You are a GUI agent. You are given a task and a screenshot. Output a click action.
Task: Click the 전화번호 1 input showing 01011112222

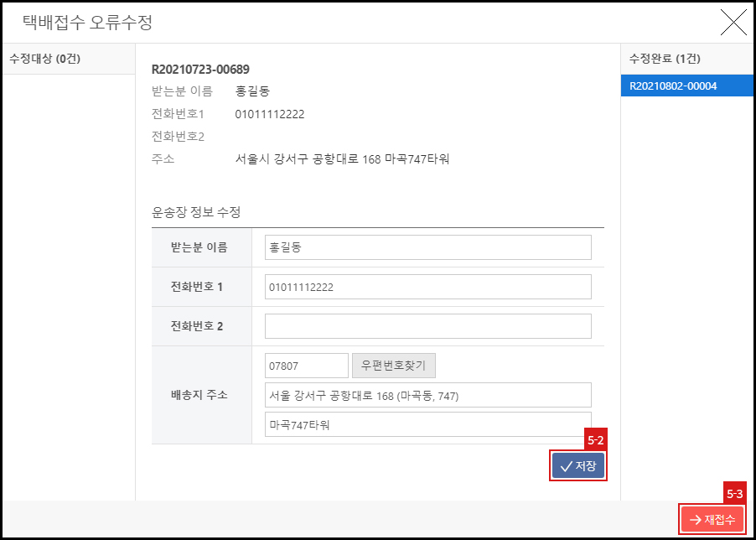(427, 286)
